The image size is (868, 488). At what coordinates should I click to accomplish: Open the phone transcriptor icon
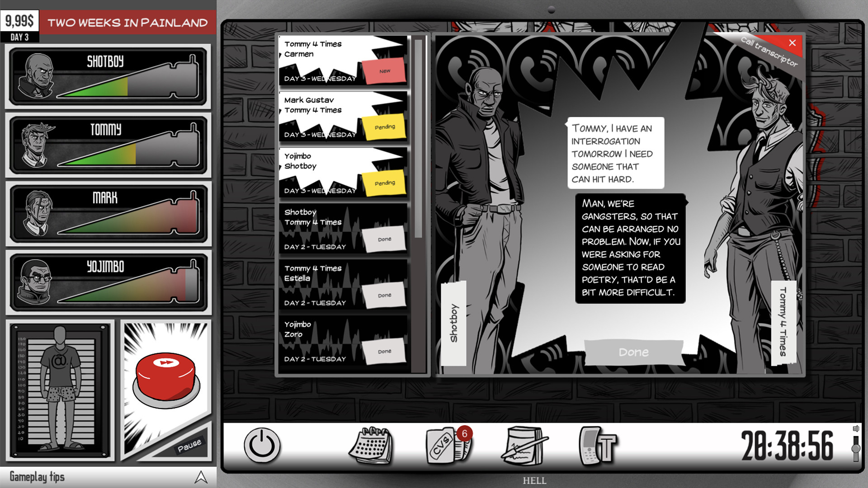click(x=598, y=446)
